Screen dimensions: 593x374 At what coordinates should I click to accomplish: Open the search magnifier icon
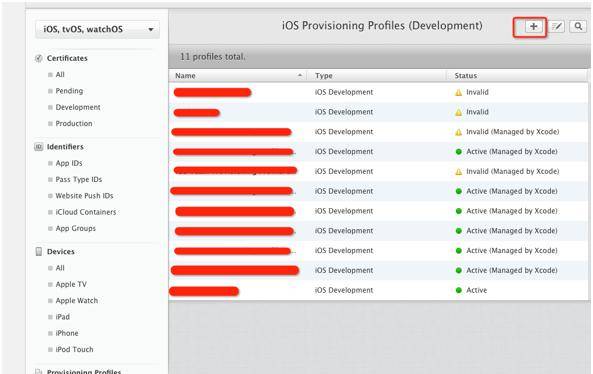[578, 26]
